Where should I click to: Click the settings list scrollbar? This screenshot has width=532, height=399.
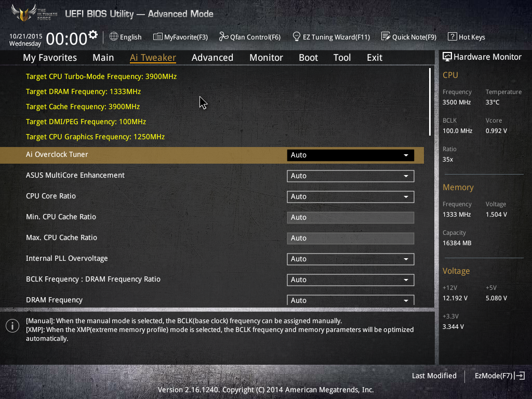click(430, 102)
